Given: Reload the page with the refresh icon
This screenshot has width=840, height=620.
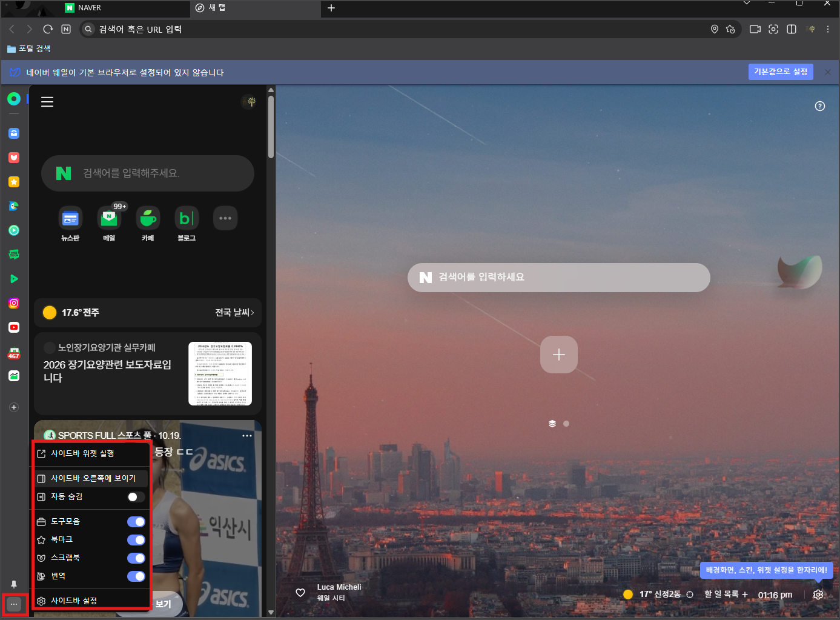Looking at the screenshot, I should point(48,29).
